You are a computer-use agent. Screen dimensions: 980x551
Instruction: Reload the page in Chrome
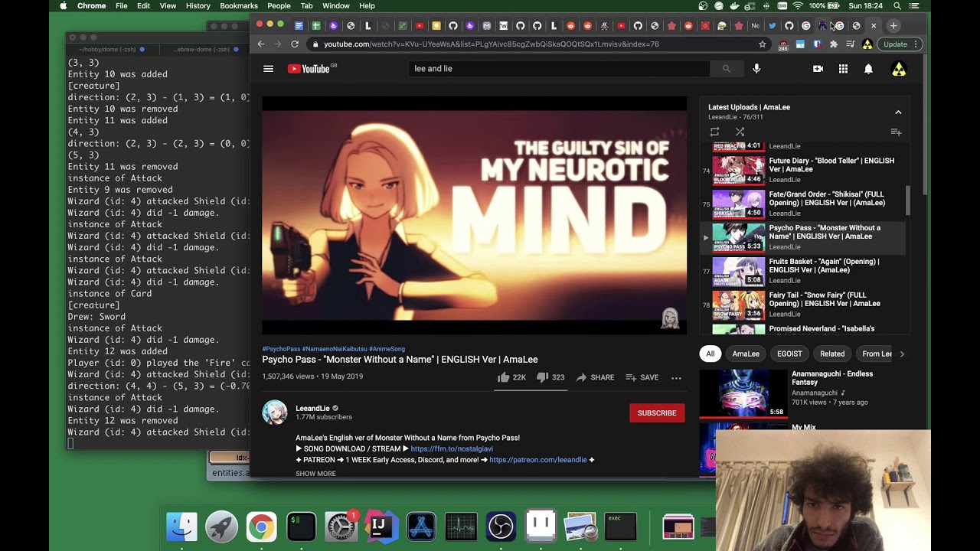294,44
